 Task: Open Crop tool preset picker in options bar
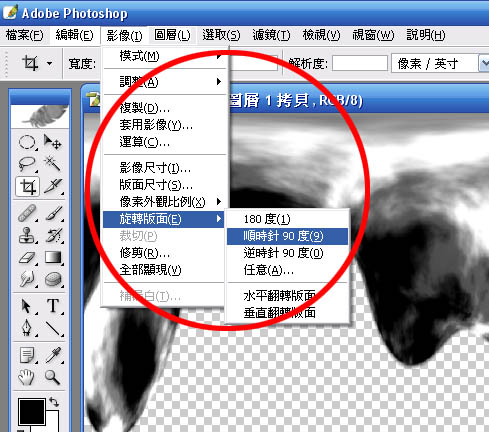click(50, 63)
